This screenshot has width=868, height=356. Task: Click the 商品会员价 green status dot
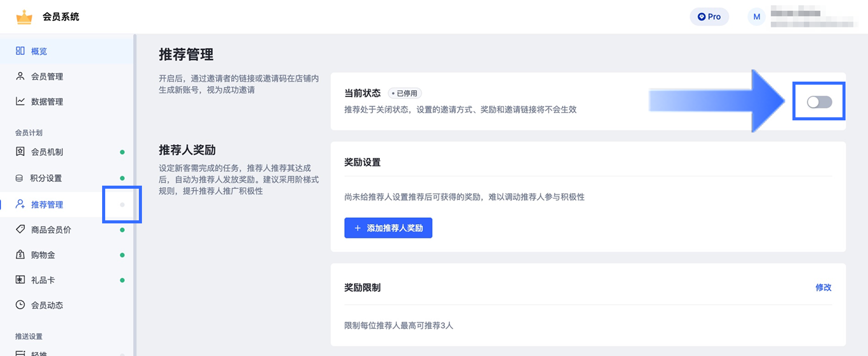tap(122, 230)
